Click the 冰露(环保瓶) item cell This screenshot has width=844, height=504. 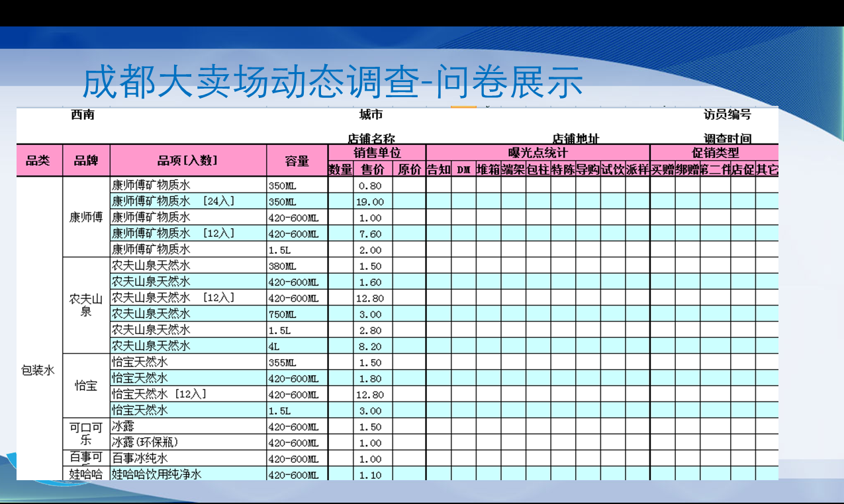188,442
